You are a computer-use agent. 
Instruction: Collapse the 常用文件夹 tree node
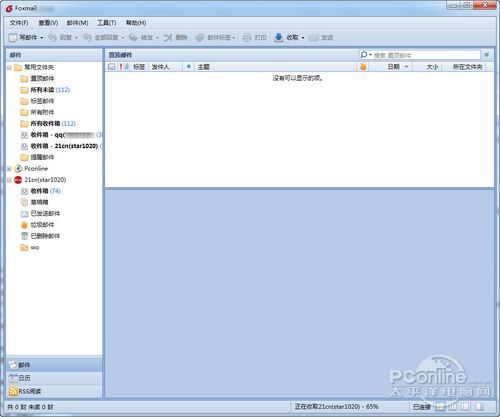click(10, 68)
